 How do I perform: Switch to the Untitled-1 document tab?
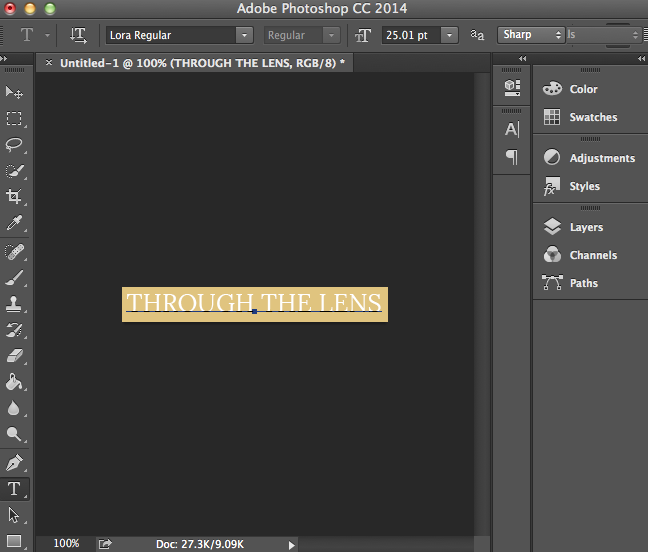[202, 63]
